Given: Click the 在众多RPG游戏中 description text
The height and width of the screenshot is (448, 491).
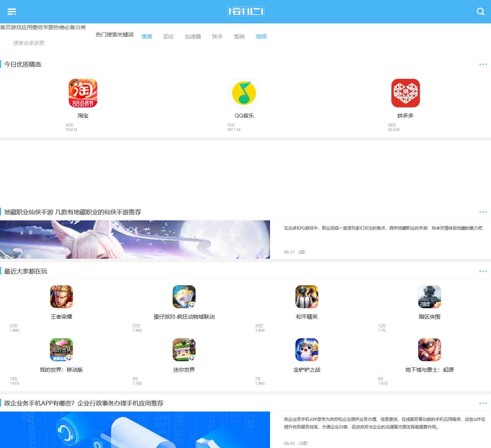Looking at the screenshot, I should point(383,228).
